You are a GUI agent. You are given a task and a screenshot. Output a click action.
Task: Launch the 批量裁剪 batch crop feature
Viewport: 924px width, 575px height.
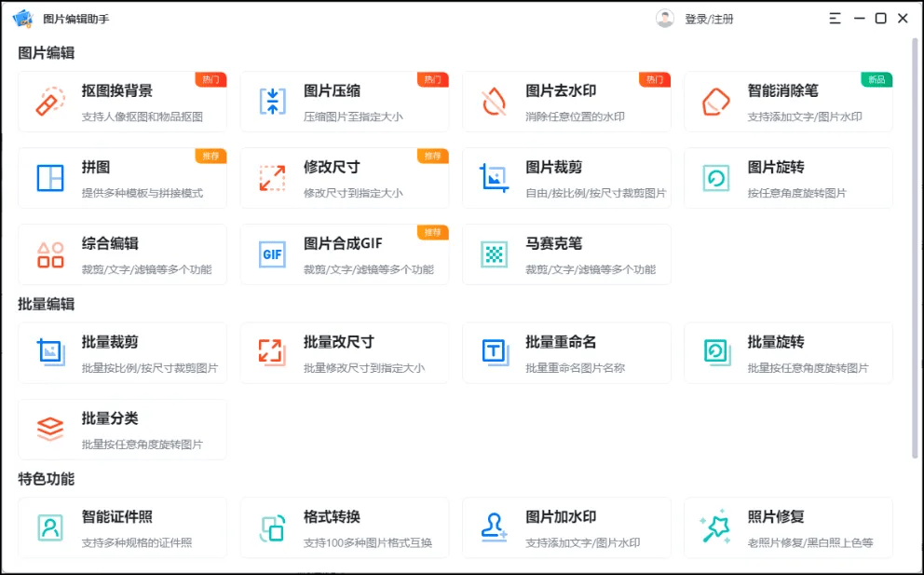click(122, 352)
